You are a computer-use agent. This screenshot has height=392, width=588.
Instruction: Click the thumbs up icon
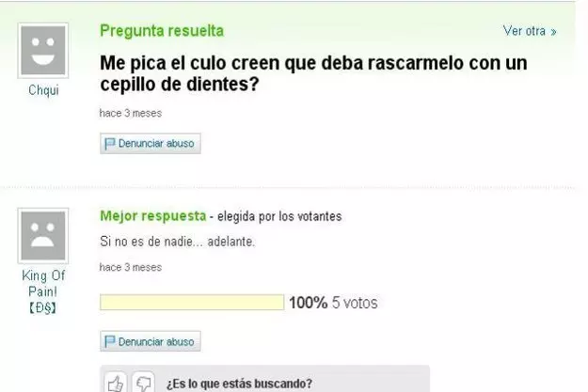pos(115,383)
